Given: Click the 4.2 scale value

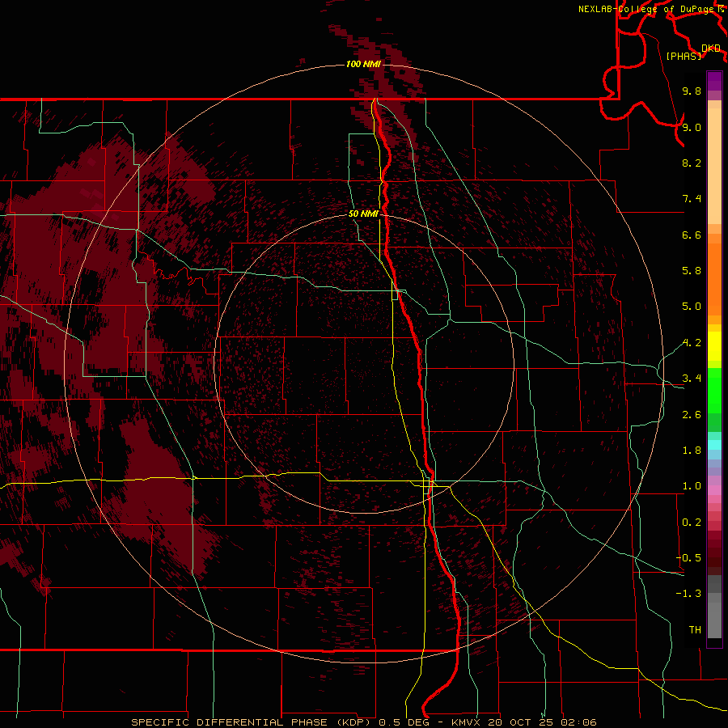Looking at the screenshot, I should (x=692, y=343).
